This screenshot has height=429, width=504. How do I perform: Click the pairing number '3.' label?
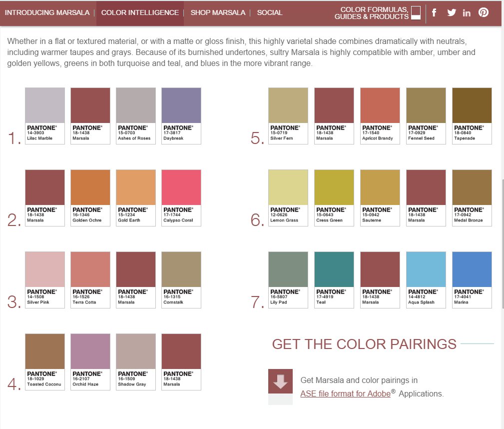point(14,302)
